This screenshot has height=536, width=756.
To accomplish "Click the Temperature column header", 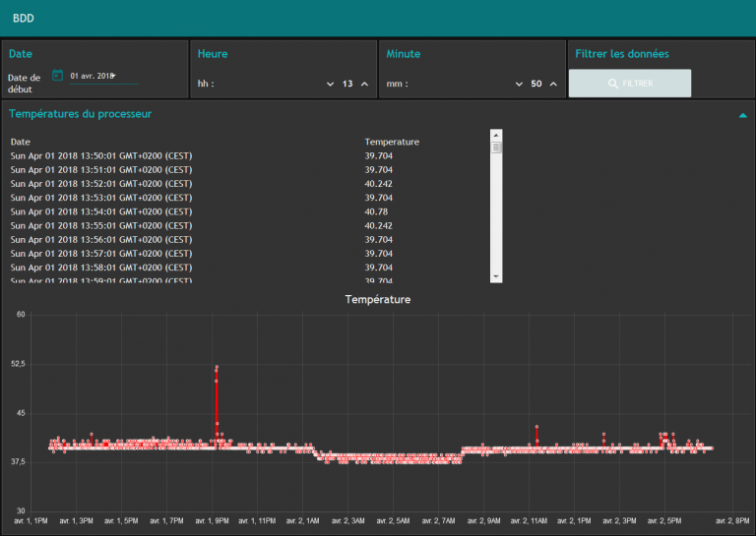I will point(392,142).
